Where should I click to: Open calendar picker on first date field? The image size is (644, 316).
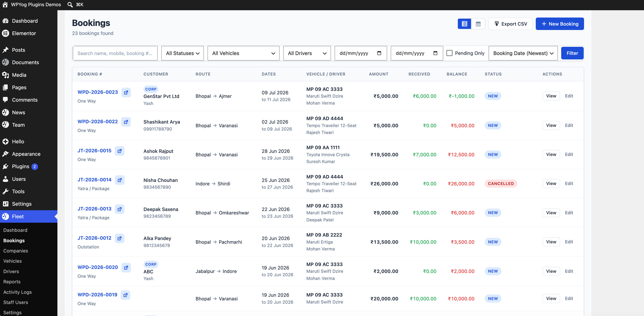click(x=379, y=53)
